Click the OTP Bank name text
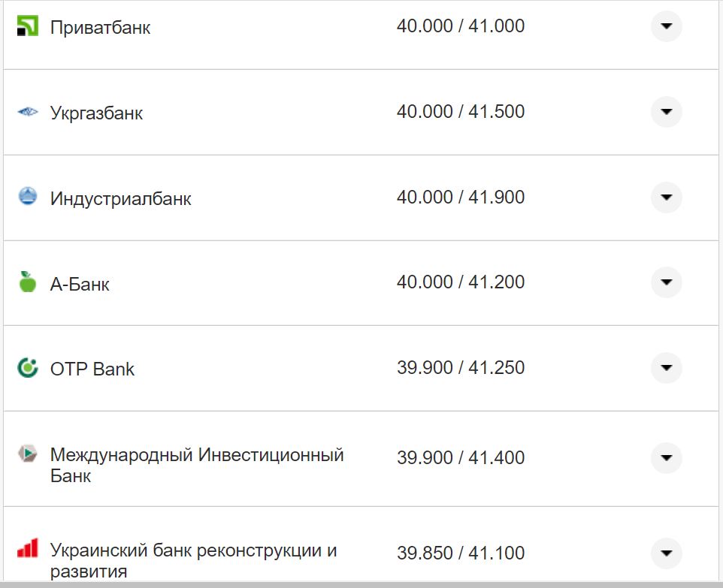This screenshot has height=588, width=723. click(x=92, y=368)
